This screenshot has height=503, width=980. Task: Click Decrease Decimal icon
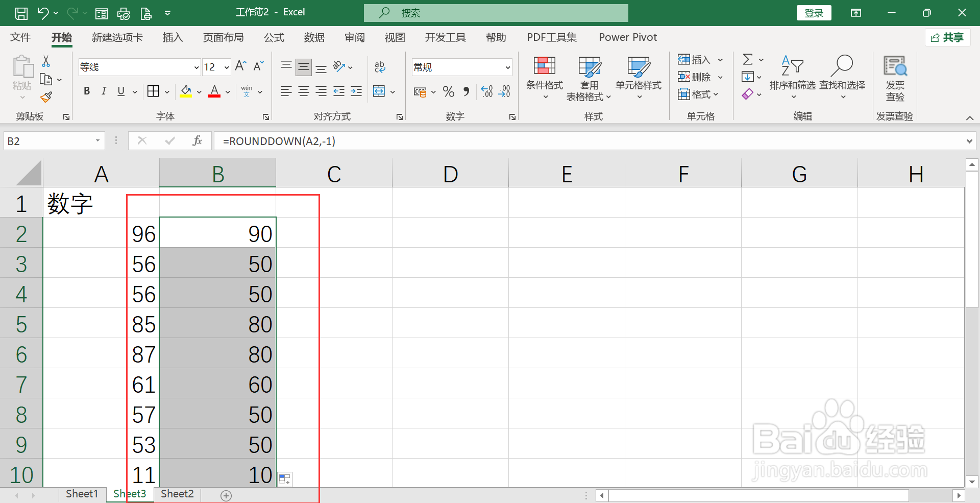pyautogui.click(x=504, y=91)
